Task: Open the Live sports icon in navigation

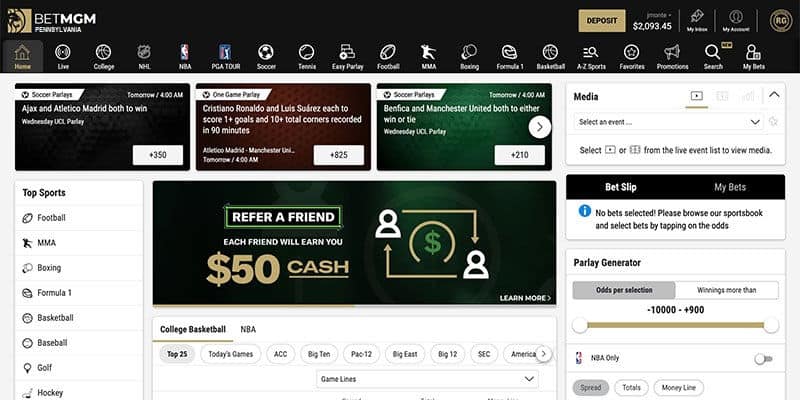Action: coord(63,52)
